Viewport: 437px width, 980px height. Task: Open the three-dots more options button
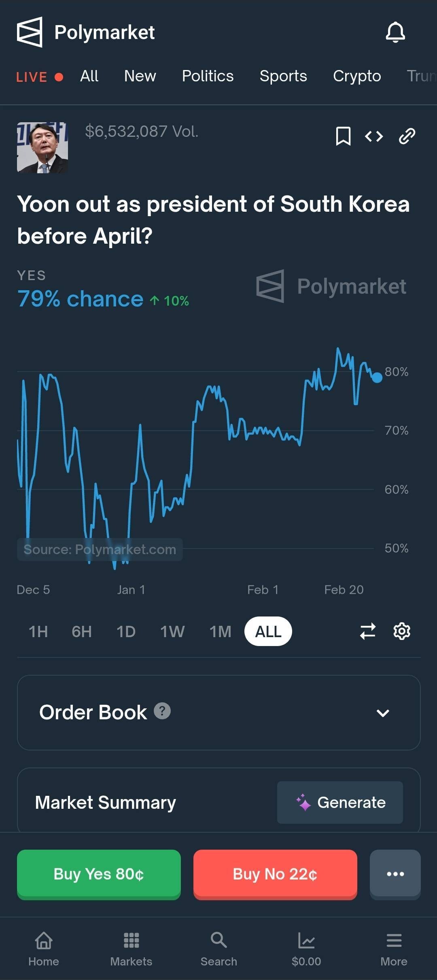click(395, 874)
